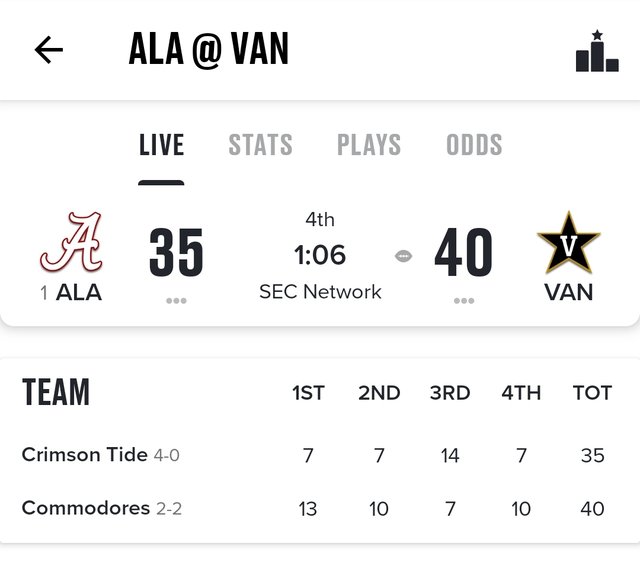Click the Vanderbilt star V logo

click(x=569, y=243)
